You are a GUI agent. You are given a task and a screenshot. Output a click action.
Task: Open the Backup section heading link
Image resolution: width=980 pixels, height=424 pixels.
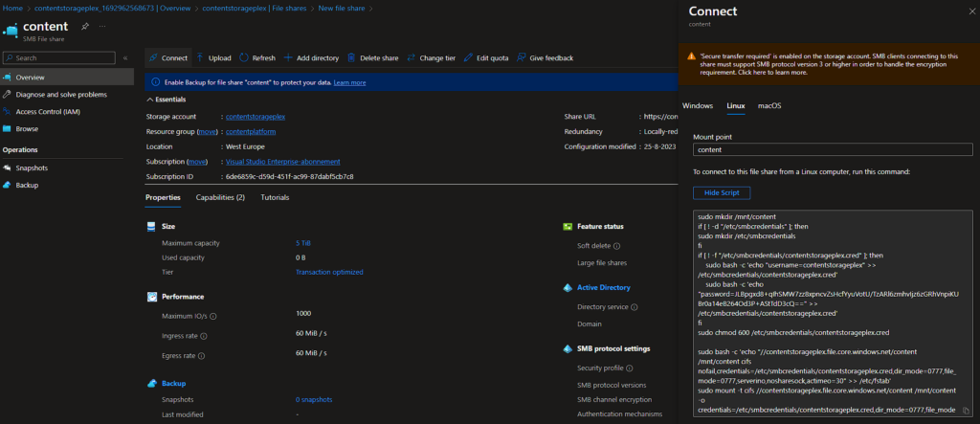point(174,384)
